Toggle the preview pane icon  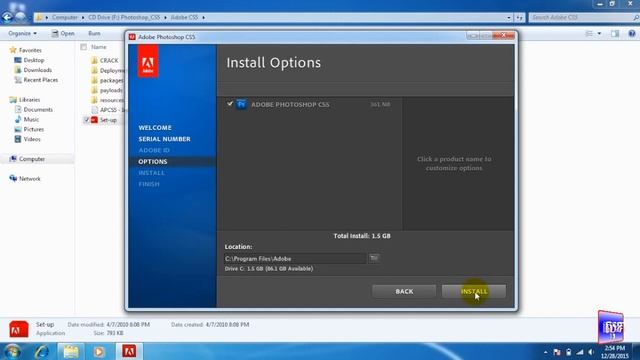point(615,33)
